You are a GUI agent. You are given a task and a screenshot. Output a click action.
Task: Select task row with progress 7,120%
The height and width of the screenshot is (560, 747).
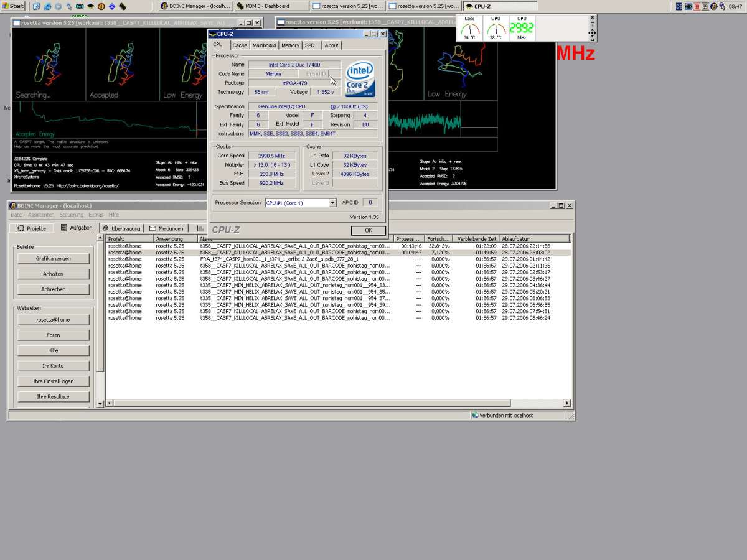point(337,253)
